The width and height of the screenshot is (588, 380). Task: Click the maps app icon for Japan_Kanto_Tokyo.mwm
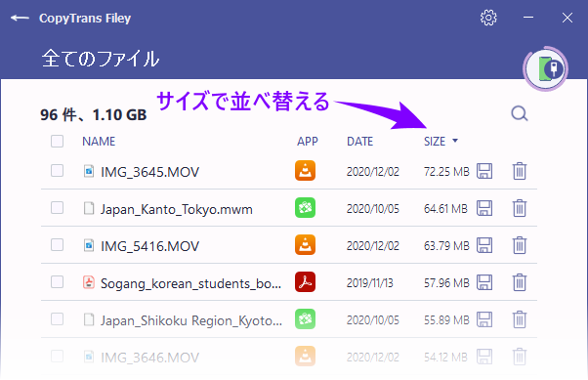[306, 208]
